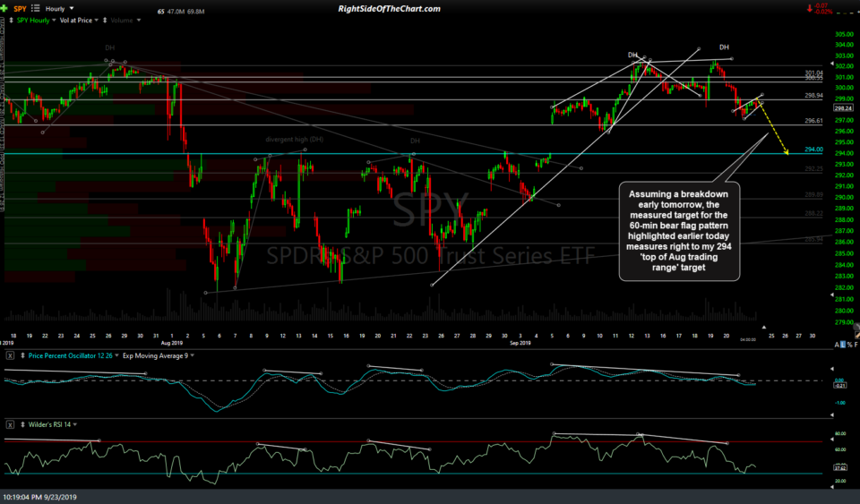This screenshot has height=504, width=860.
Task: Click the reorder arrows beside SPY Hourly
Action: tap(11, 21)
